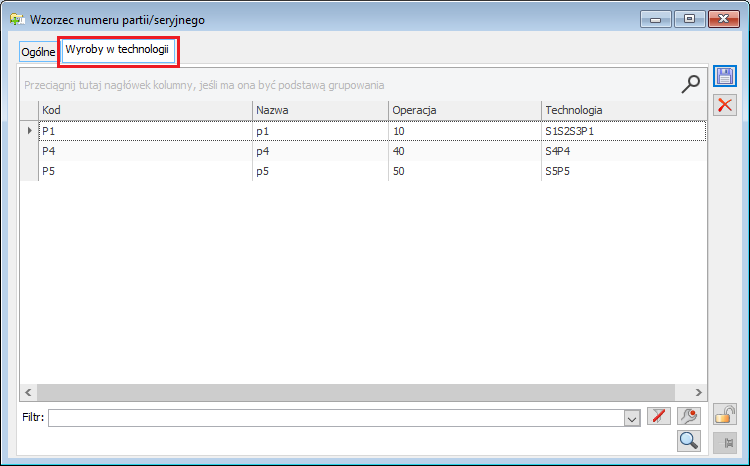Click the technology cell S1S2S3P1
Viewport: 750px width, 466px height.
[624, 131]
